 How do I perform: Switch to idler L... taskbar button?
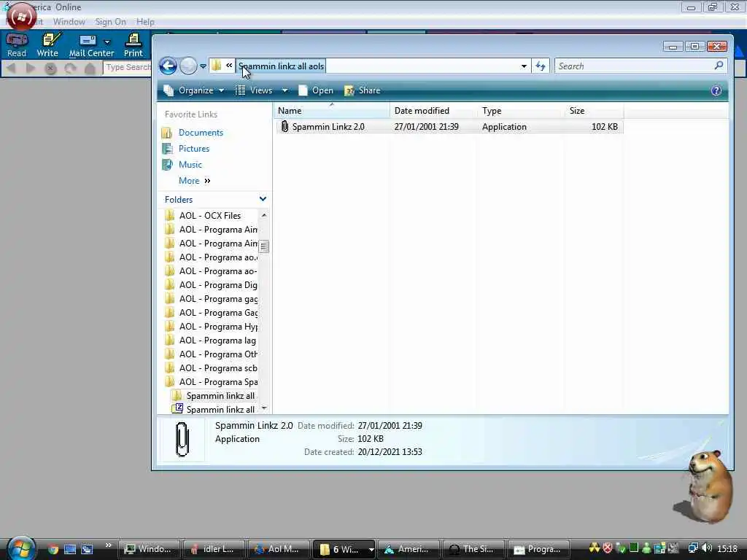tap(214, 549)
